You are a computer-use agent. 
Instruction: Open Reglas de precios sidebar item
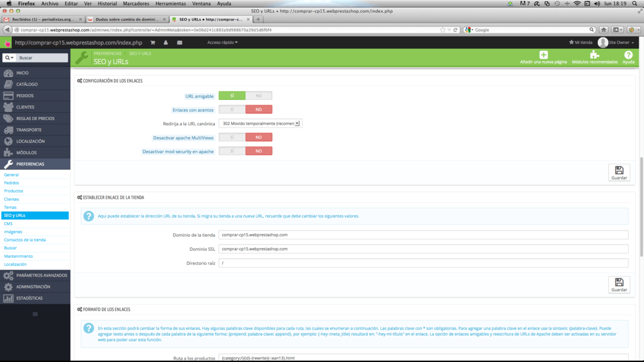tap(35, 118)
